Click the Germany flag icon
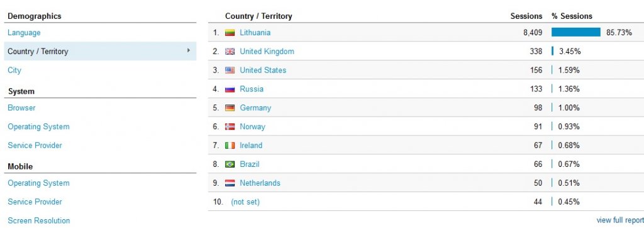Viewport: 644px width, 228px height. coord(230,108)
